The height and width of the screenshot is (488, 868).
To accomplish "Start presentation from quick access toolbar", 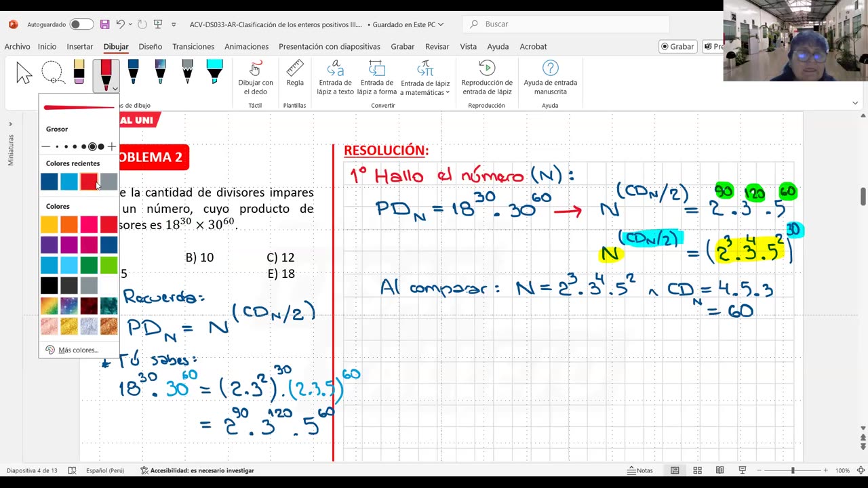I will tap(158, 24).
